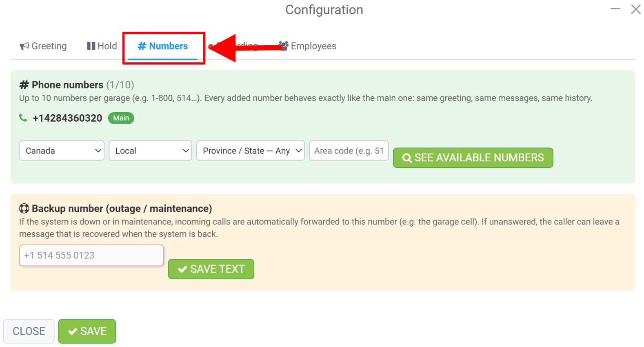
Task: Click the green phone handset icon
Action: coord(23,118)
